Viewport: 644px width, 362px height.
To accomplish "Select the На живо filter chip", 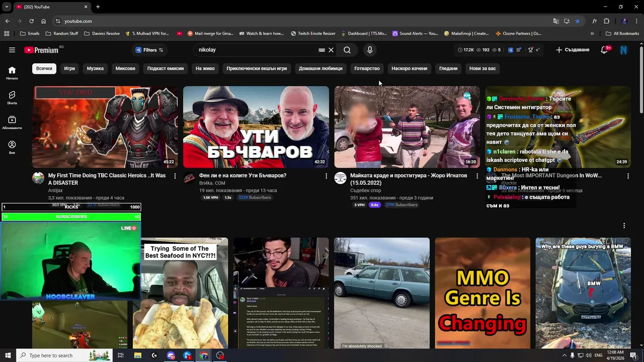I will (205, 68).
